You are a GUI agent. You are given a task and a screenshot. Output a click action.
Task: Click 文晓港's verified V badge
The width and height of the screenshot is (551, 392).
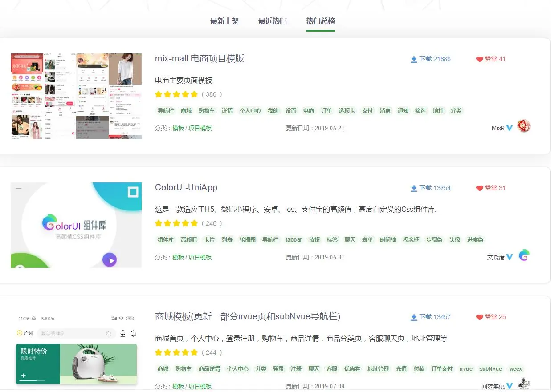click(510, 257)
